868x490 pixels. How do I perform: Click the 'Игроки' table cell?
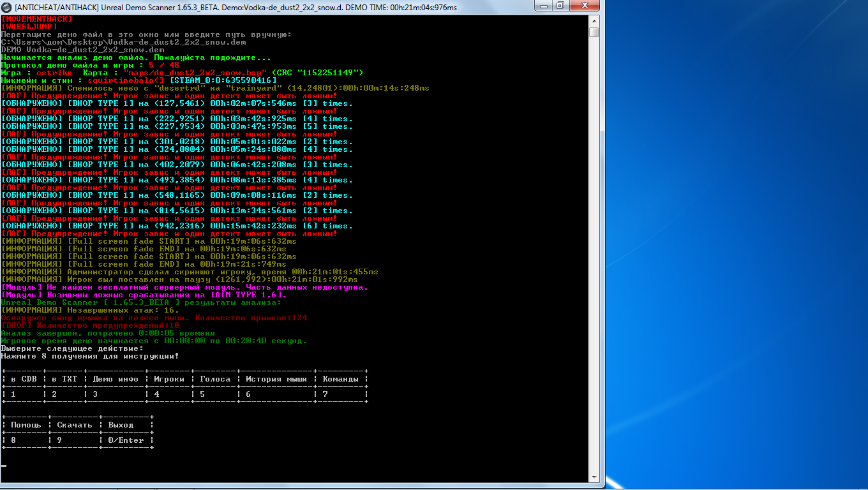pyautogui.click(x=170, y=379)
